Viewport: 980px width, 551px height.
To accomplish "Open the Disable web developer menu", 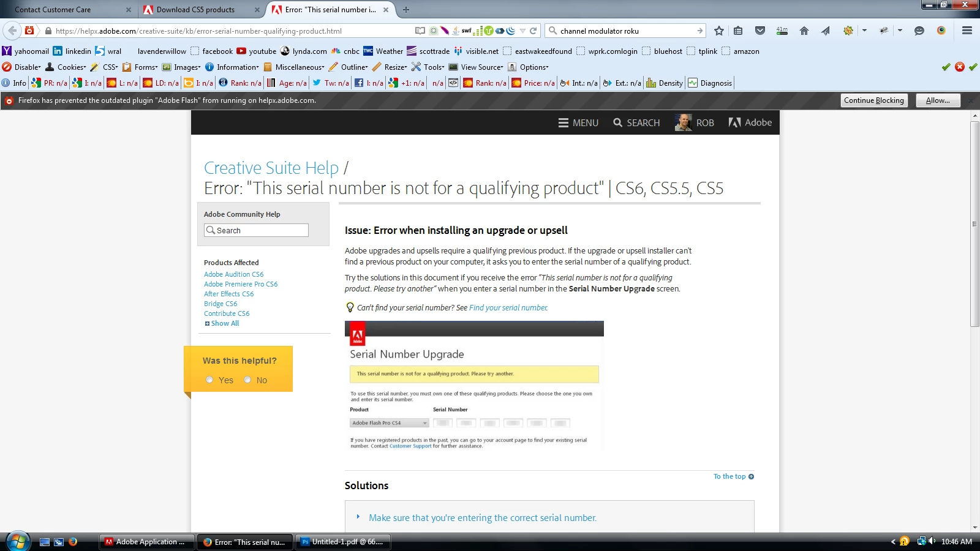I will (21, 67).
